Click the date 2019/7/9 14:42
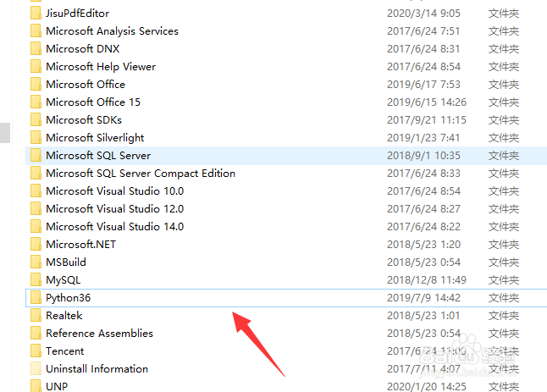 [423, 298]
